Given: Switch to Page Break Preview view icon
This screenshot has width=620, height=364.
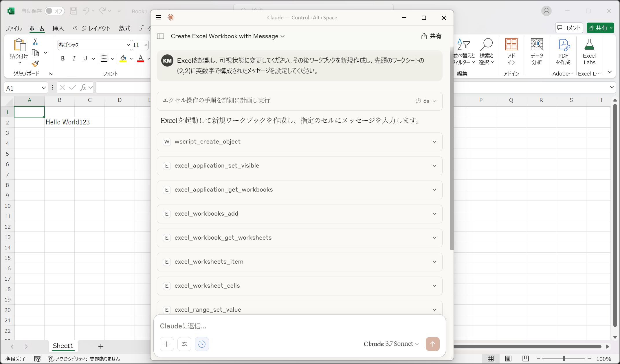Looking at the screenshot, I should [x=526, y=359].
